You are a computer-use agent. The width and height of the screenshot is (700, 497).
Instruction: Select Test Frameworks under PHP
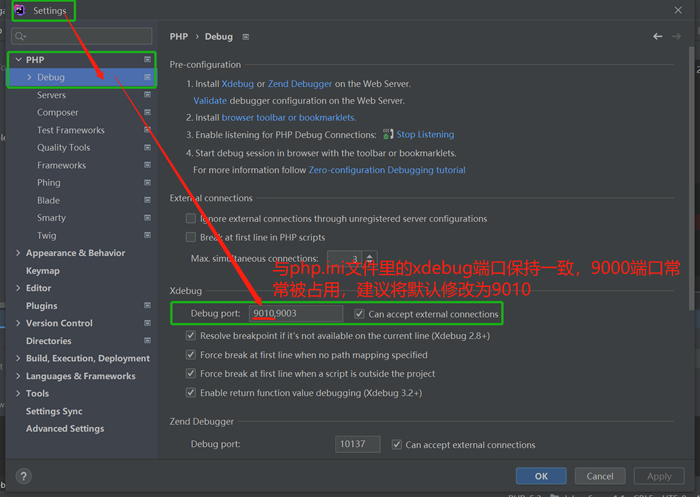pos(71,130)
